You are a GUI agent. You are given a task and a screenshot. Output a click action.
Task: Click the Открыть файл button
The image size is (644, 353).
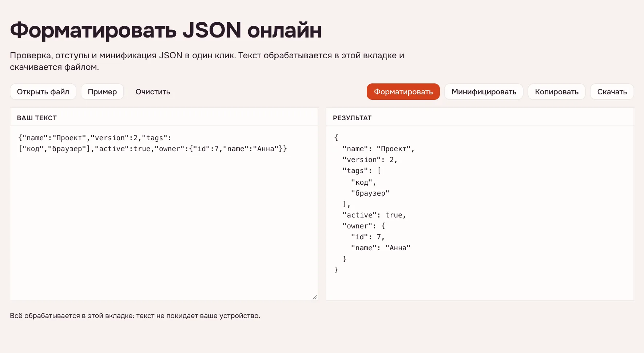[43, 92]
